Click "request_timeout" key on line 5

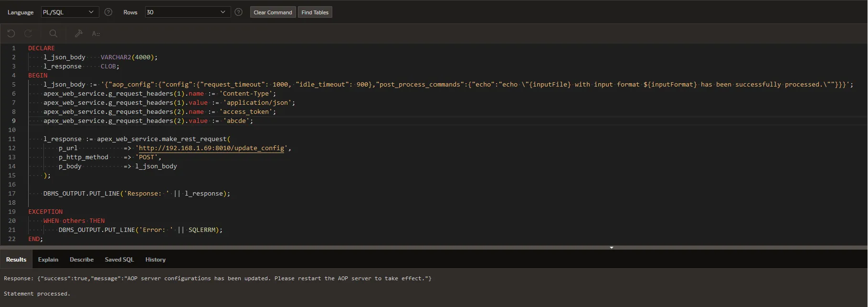[x=233, y=85]
